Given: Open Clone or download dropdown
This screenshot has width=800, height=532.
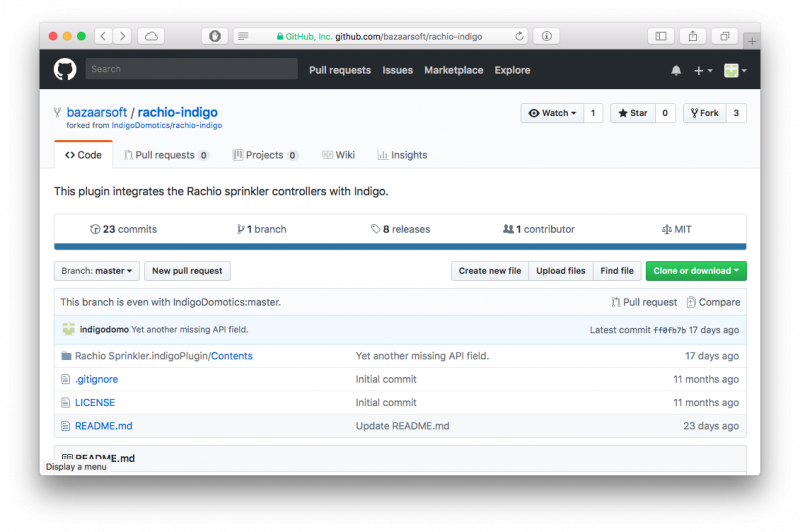Looking at the screenshot, I should 696,271.
